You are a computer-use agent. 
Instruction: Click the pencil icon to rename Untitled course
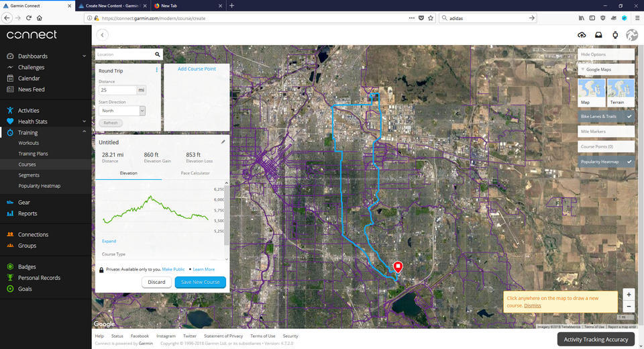tap(223, 142)
